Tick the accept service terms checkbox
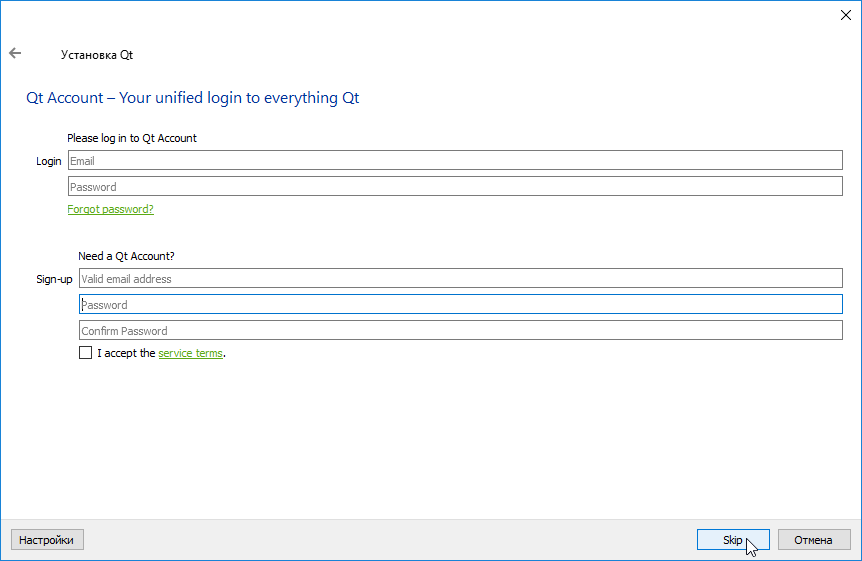This screenshot has height=561, width=862. click(x=85, y=353)
